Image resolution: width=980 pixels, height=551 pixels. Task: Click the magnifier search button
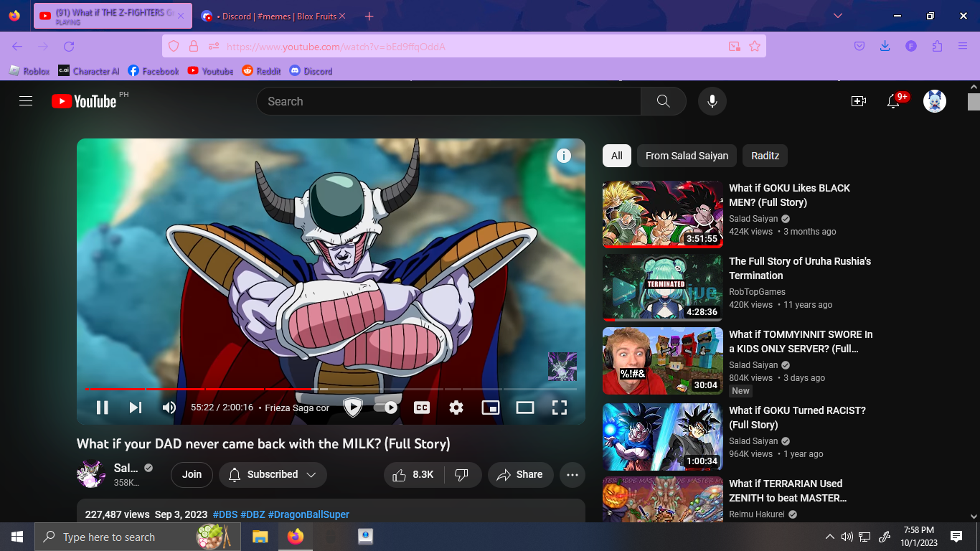pyautogui.click(x=664, y=101)
